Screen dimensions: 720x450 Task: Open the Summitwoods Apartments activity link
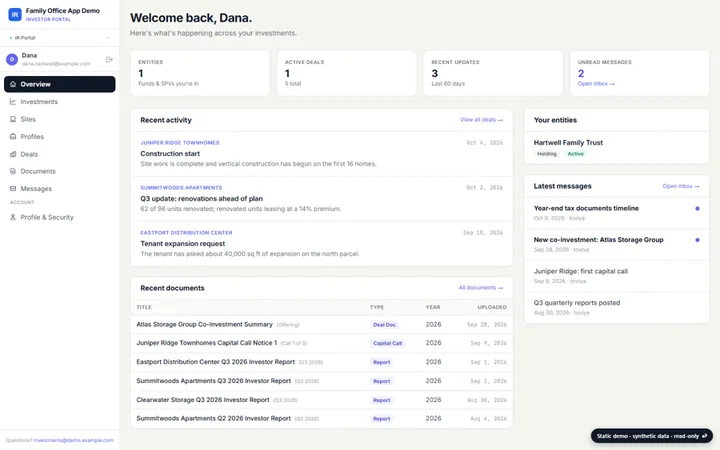[181, 188]
